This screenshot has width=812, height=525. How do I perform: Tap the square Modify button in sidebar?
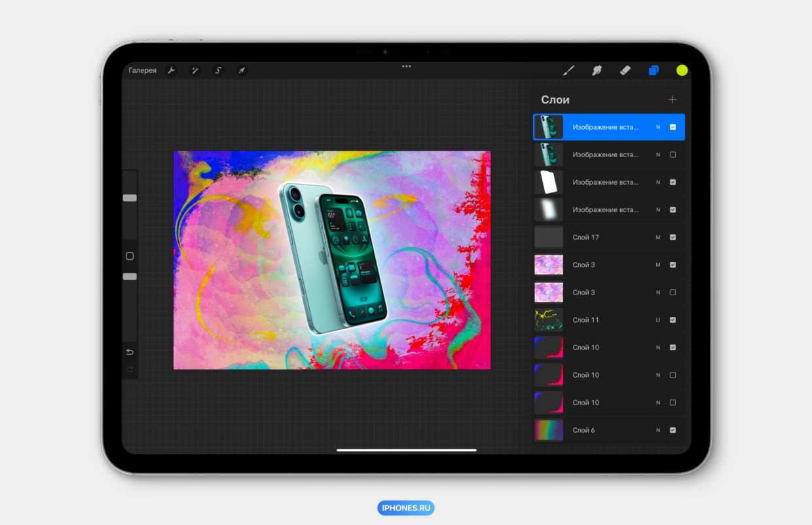[130, 256]
